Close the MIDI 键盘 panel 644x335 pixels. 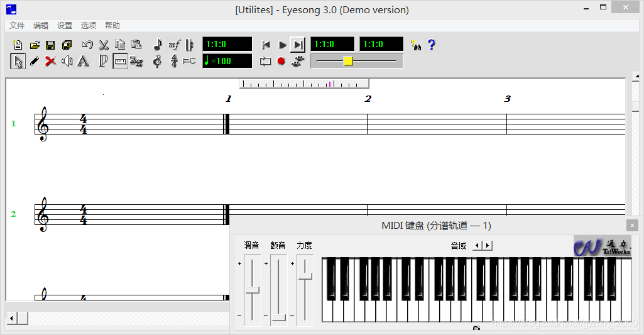tap(632, 225)
